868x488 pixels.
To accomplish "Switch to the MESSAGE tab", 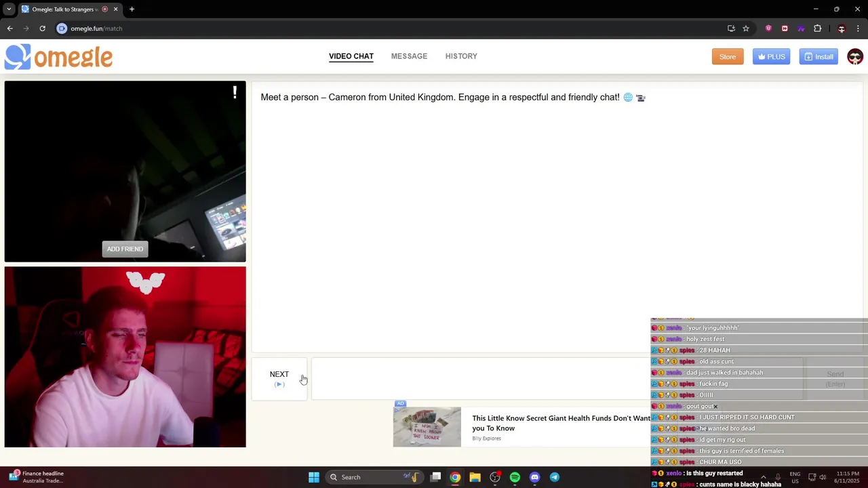I will tap(409, 56).
